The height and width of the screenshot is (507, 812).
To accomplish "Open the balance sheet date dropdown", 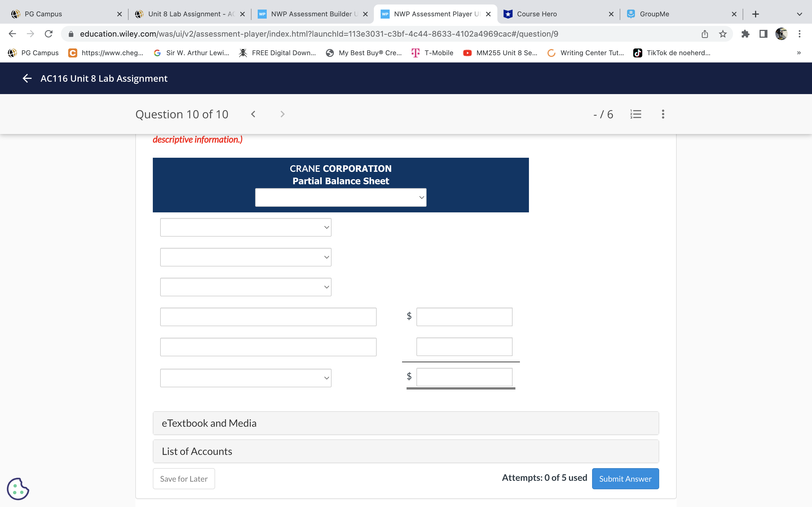I will tap(340, 197).
